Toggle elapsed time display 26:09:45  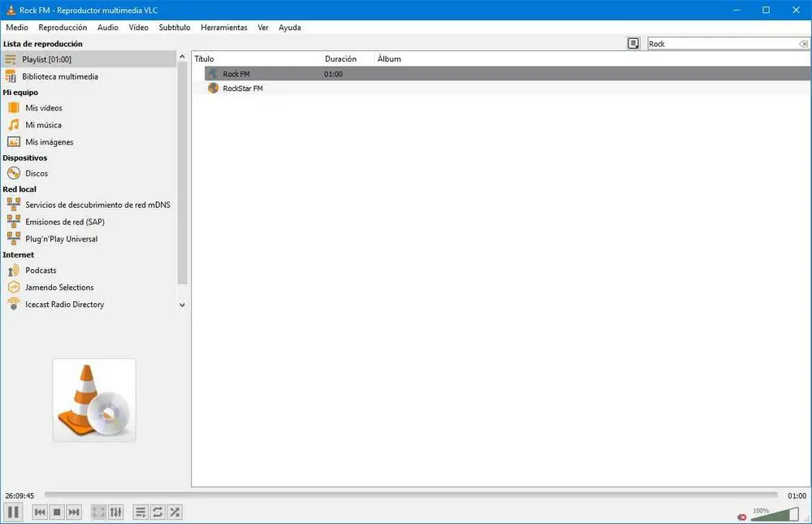(x=19, y=496)
